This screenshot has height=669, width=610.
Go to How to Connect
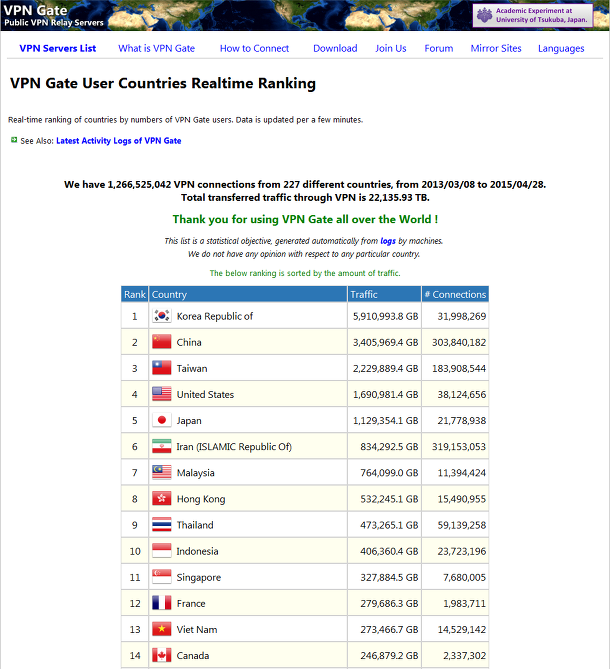point(254,48)
